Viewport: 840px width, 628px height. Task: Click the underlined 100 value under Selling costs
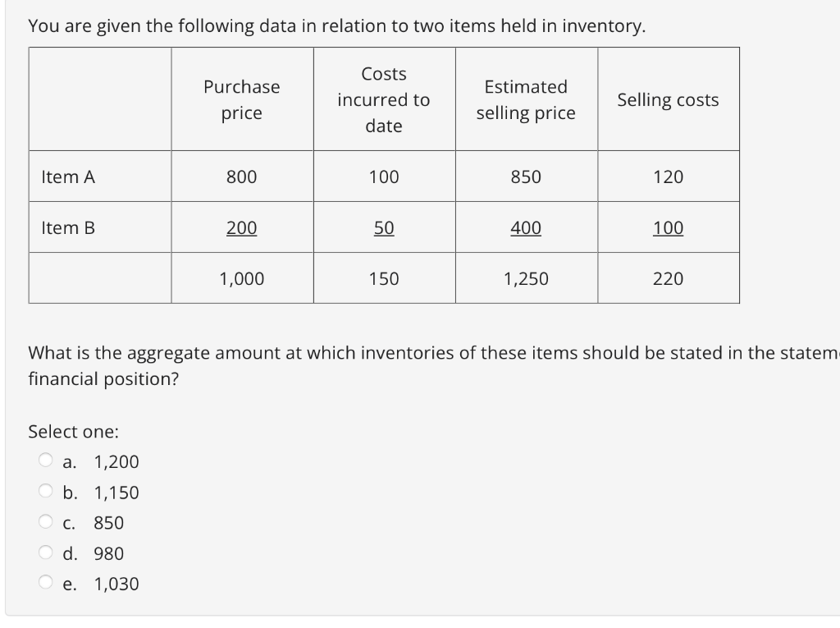pos(669,228)
